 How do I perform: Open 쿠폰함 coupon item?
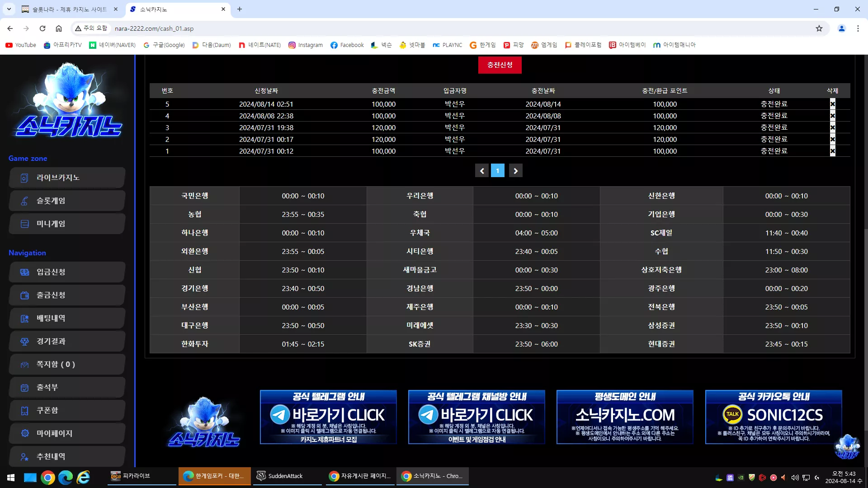(67, 410)
